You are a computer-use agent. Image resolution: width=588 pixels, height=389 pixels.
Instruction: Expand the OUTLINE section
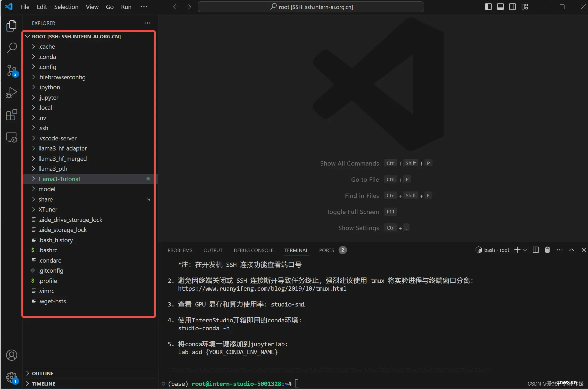[90, 373]
